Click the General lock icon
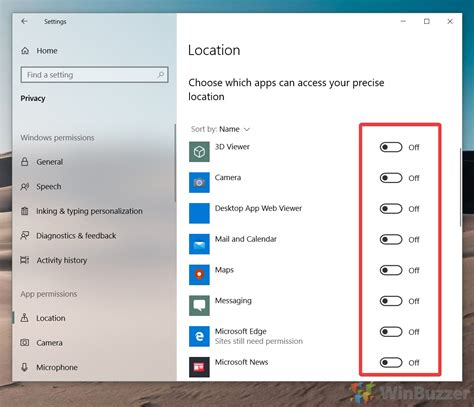Image resolution: width=474 pixels, height=407 pixels. click(x=25, y=162)
